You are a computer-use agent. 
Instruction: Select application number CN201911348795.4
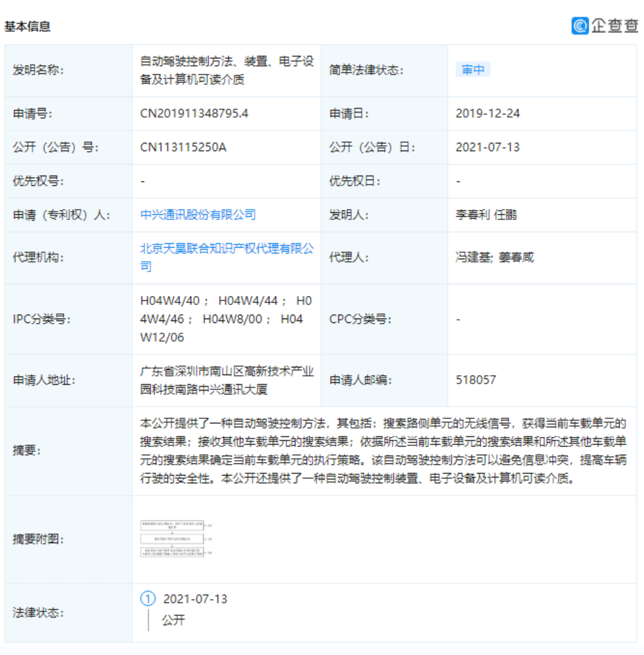pyautogui.click(x=194, y=114)
